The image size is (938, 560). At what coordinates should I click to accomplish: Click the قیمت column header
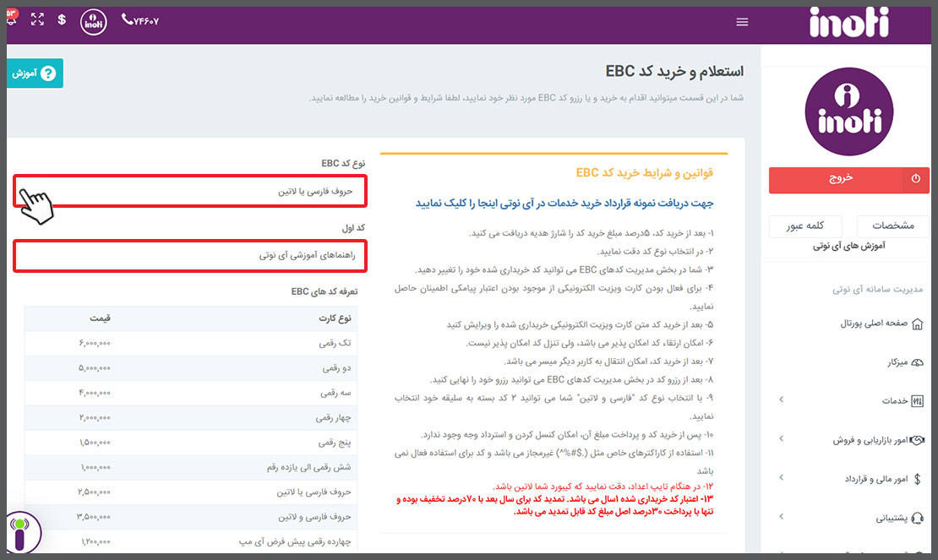100,318
